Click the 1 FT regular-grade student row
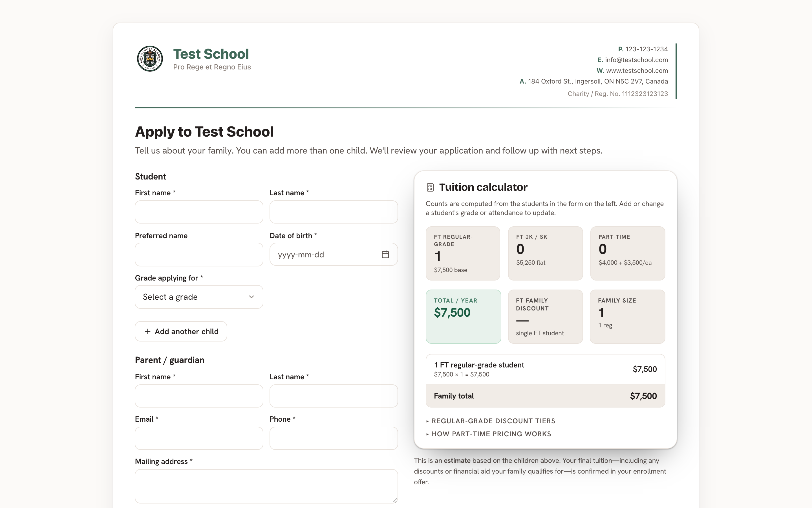 (x=545, y=369)
